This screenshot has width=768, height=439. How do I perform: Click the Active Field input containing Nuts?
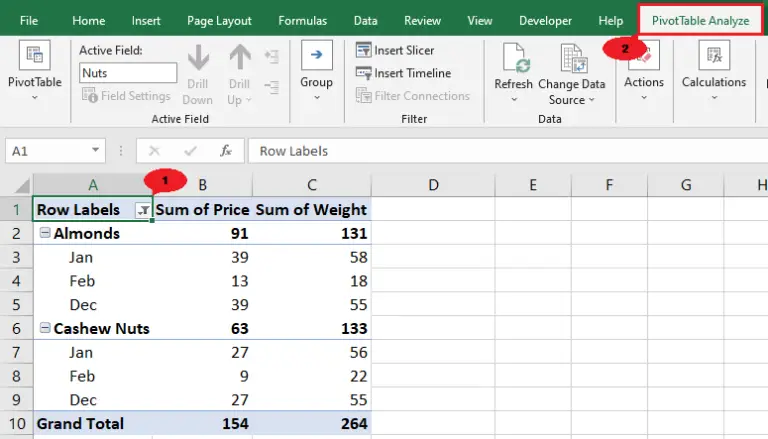pos(128,73)
